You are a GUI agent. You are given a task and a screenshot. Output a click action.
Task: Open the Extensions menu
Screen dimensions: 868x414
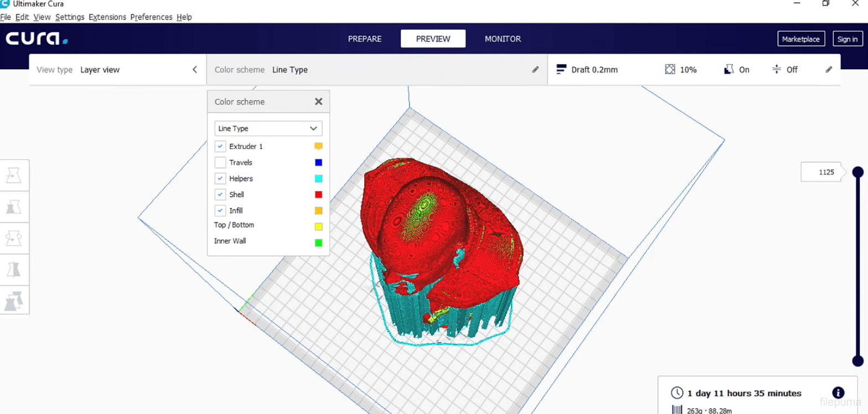(x=107, y=17)
